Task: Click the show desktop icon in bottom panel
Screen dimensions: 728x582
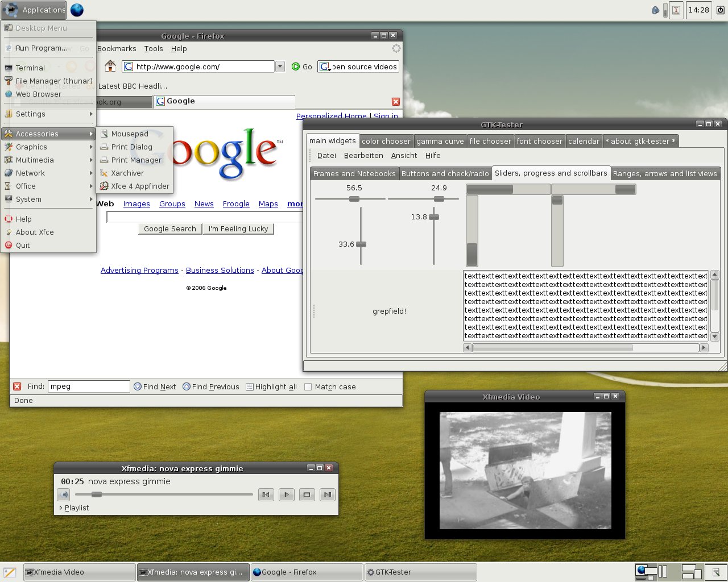Action: coord(10,572)
